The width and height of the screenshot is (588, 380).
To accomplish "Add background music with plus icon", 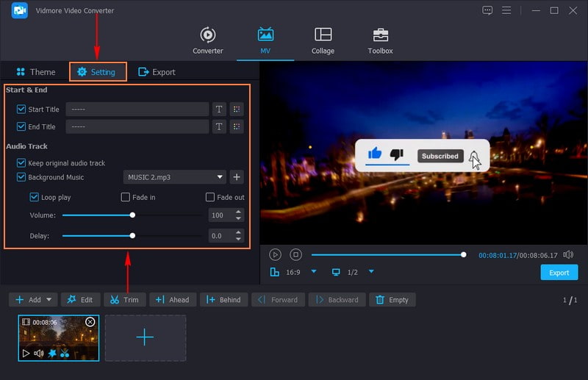I will tap(236, 177).
